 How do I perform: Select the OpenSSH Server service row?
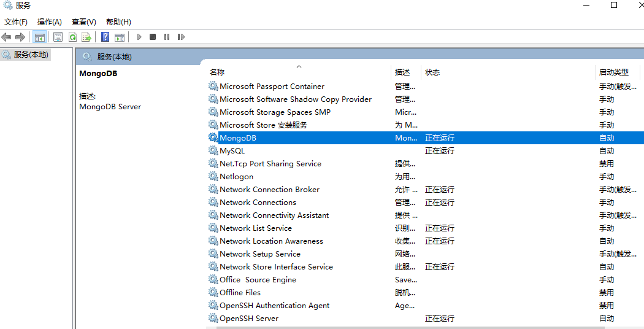[x=425, y=319]
